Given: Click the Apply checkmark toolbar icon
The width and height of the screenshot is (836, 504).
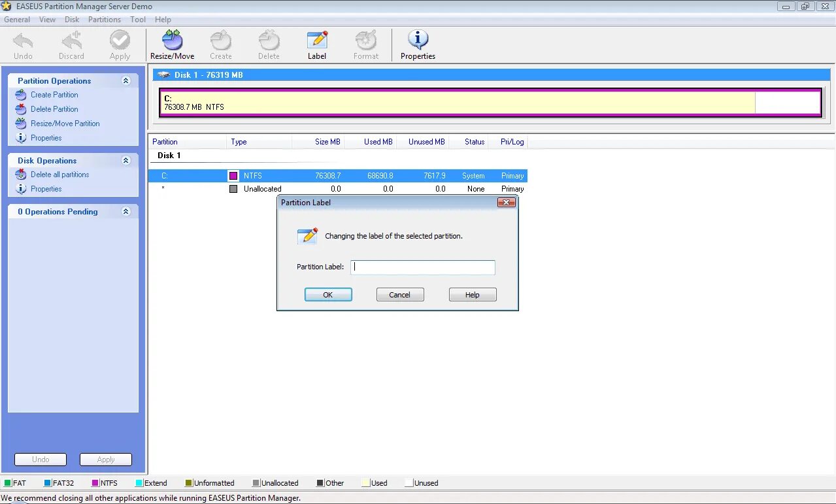Looking at the screenshot, I should (120, 41).
